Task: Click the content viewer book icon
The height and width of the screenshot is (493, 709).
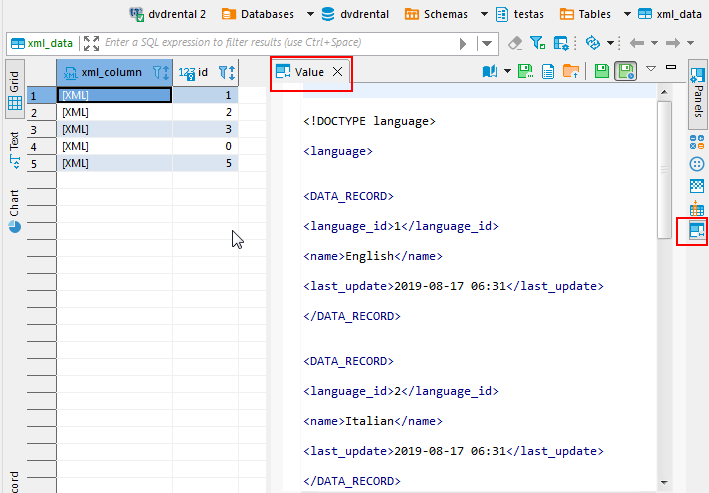Action: tap(490, 71)
